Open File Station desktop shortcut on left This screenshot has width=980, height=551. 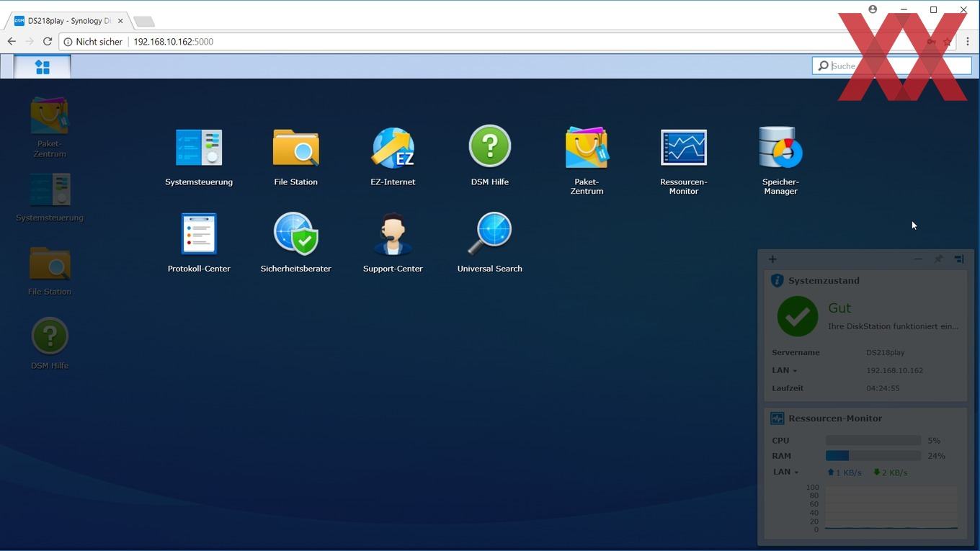(50, 272)
